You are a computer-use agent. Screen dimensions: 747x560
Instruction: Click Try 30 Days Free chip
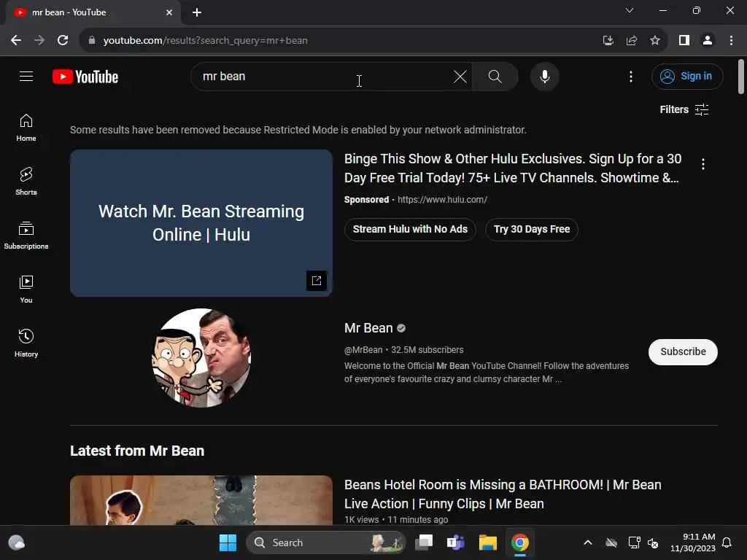coord(532,229)
